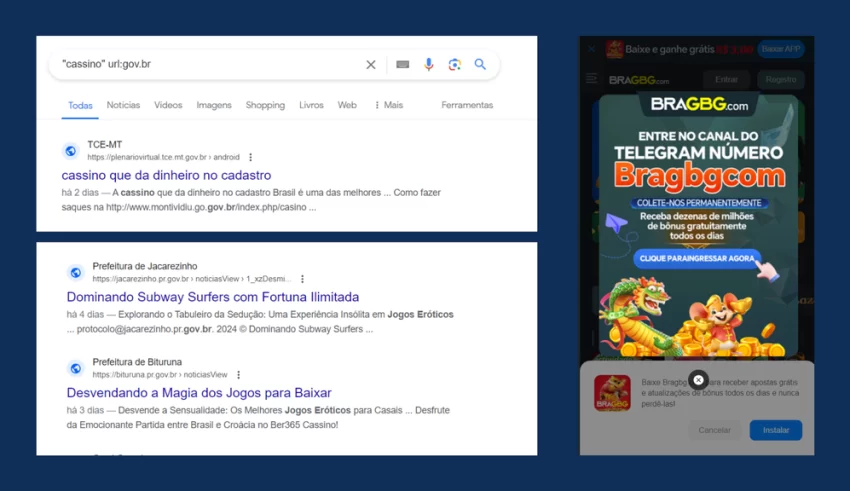Close the install prompt with round X
This screenshot has height=491, width=850.
pos(699,380)
